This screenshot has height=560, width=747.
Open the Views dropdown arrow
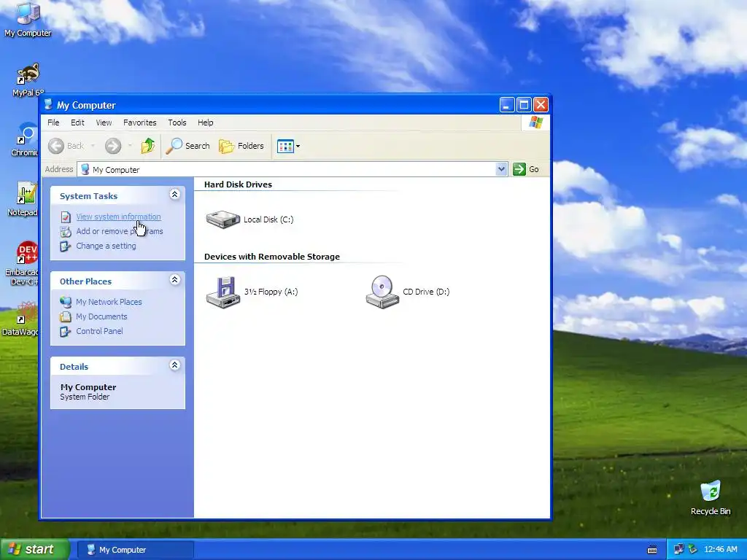point(298,146)
